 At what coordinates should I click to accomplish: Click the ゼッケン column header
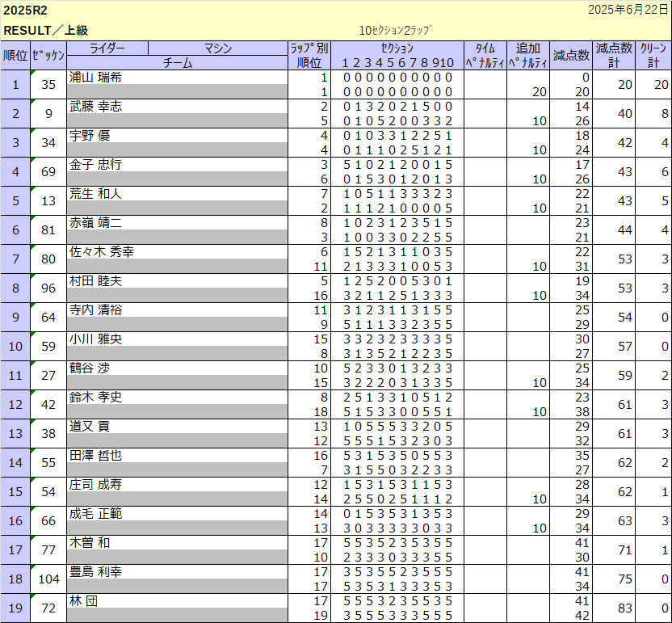click(x=48, y=56)
